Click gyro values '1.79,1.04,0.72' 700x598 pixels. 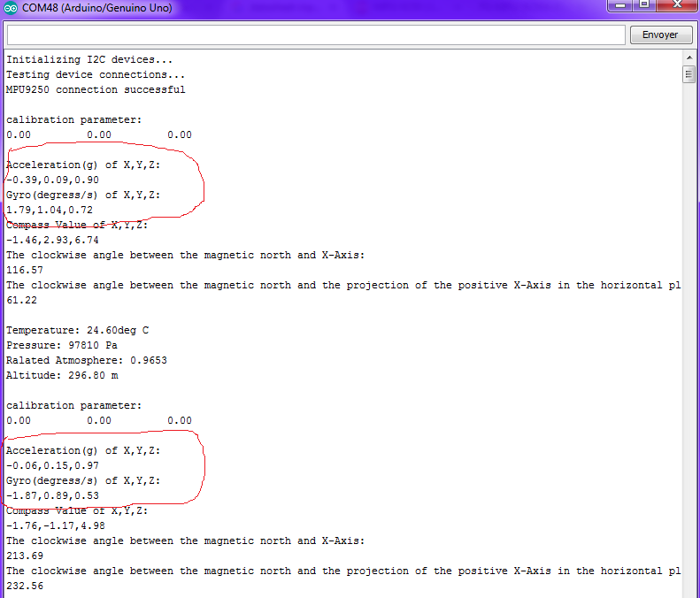pyautogui.click(x=50, y=210)
